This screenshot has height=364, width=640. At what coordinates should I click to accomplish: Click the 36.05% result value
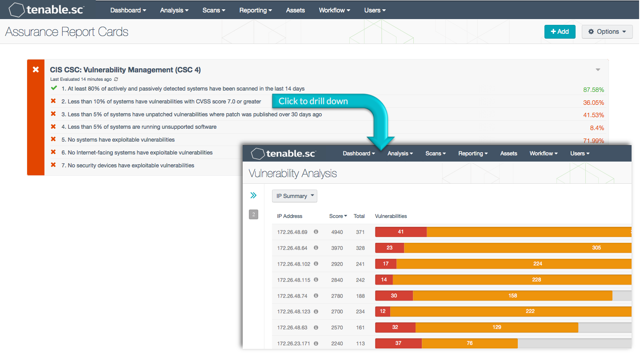coord(593,103)
